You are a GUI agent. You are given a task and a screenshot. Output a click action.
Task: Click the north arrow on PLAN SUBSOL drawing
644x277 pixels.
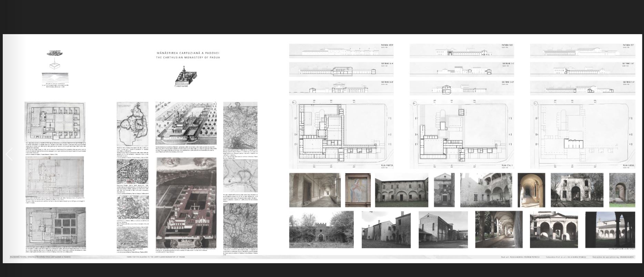point(535,103)
